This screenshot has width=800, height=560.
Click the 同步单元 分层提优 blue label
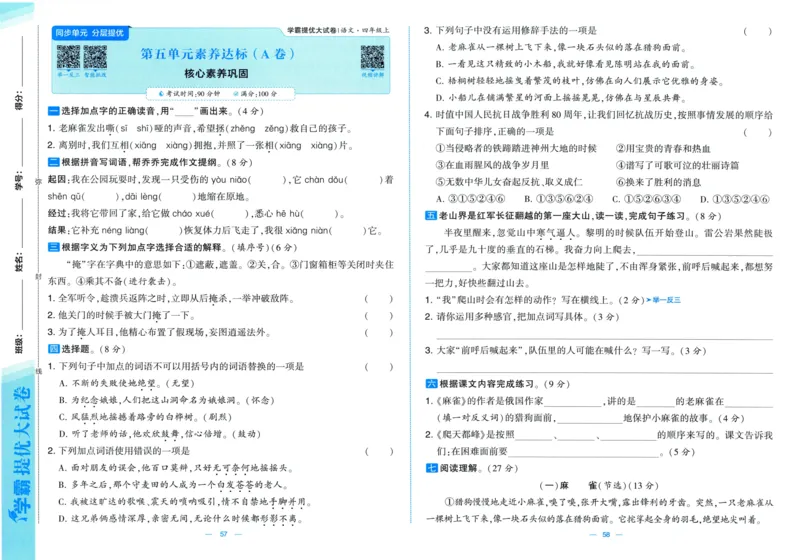[90, 33]
